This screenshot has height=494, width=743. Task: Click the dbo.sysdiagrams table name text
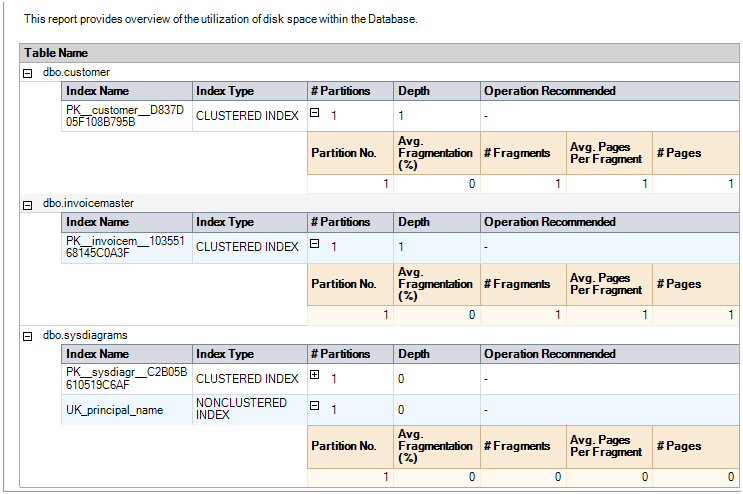click(x=85, y=335)
